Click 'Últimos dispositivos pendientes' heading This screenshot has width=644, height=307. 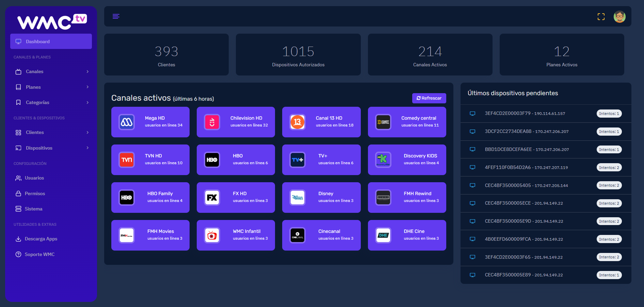[513, 93]
